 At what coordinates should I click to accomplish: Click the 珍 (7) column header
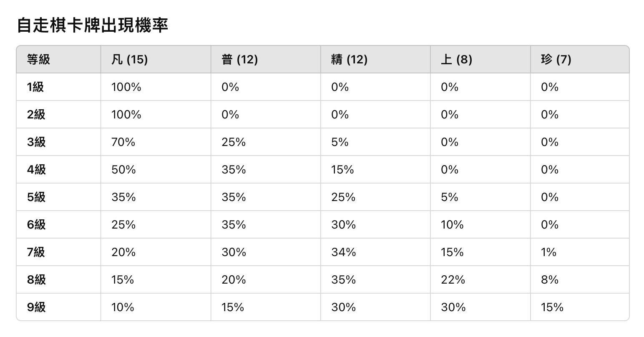tap(556, 60)
